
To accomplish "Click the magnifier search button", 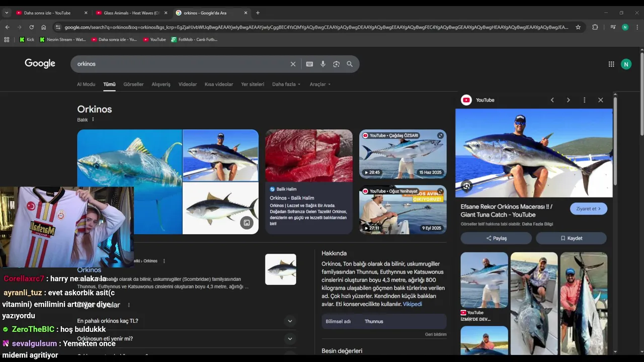I will 350,64.
